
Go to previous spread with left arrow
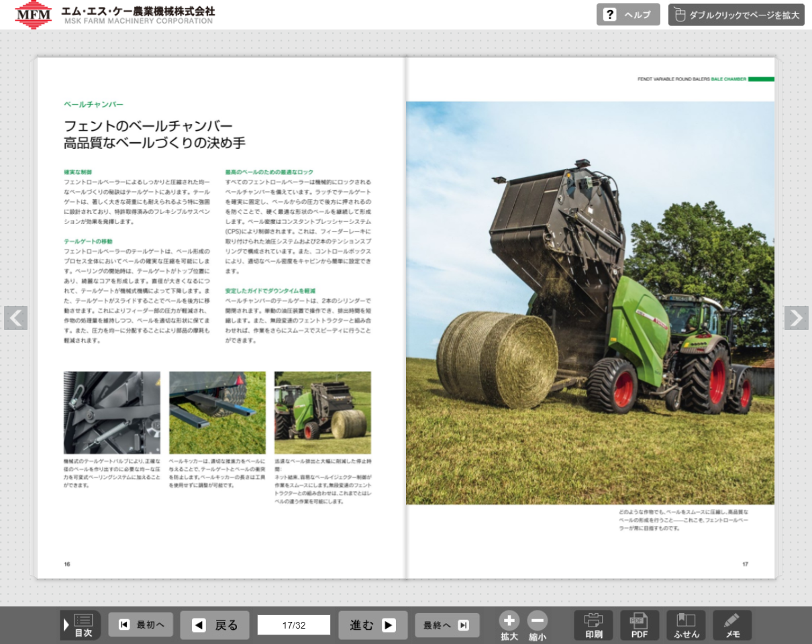click(x=16, y=318)
